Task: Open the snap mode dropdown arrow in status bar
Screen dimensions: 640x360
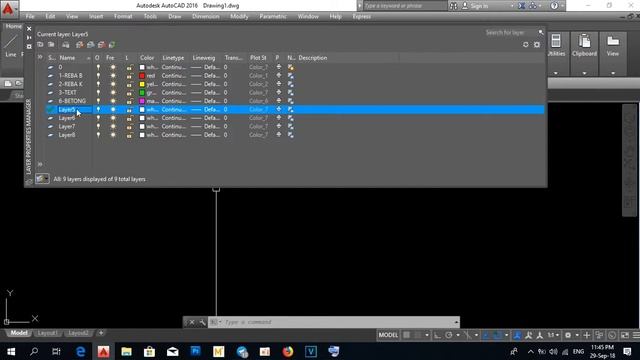Action: click(x=427, y=335)
